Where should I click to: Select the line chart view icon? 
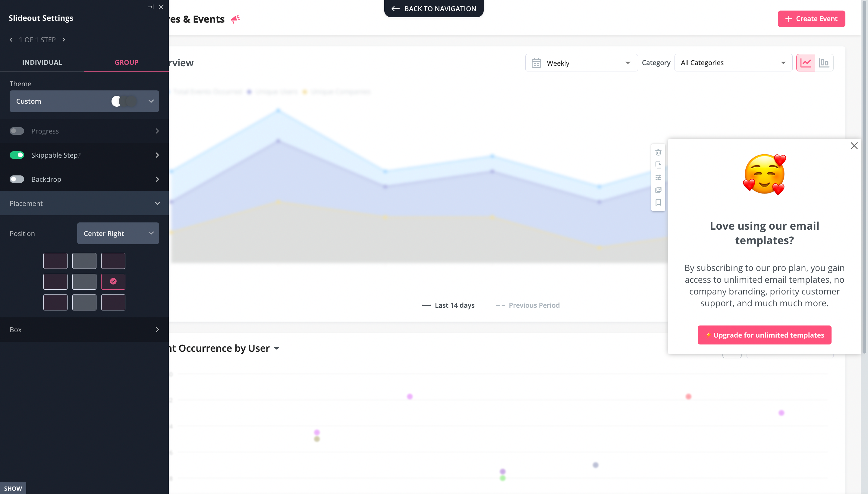(x=806, y=62)
